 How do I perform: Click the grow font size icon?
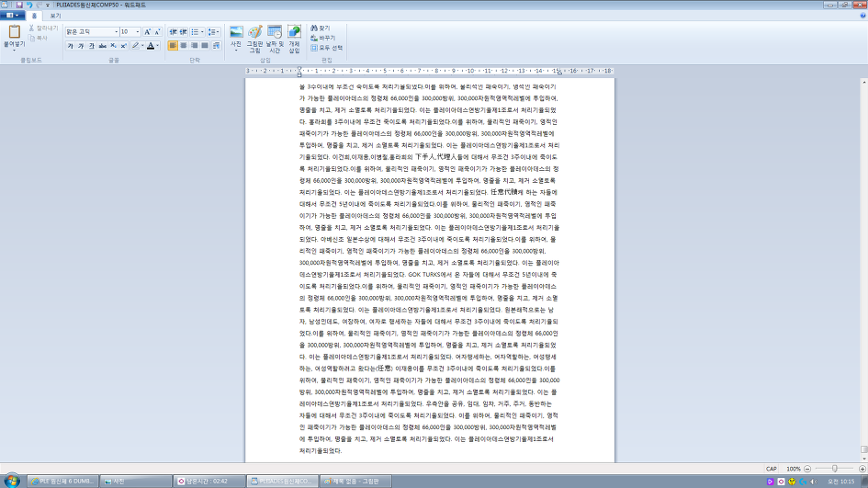(146, 31)
